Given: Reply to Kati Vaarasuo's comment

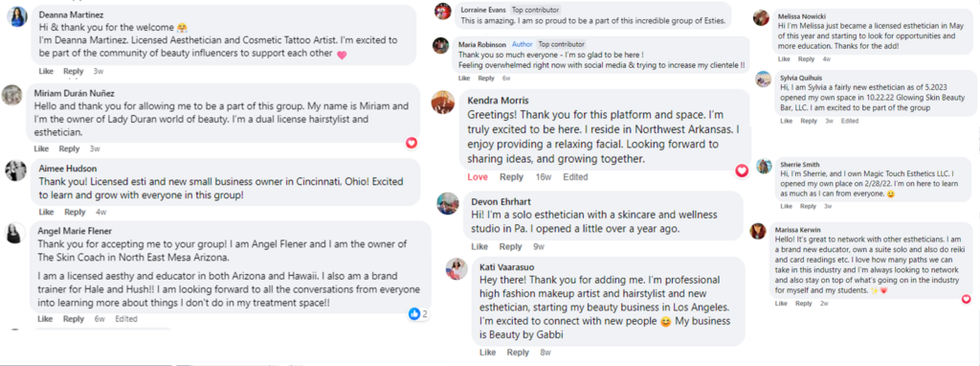Looking at the screenshot, I should coord(518,353).
